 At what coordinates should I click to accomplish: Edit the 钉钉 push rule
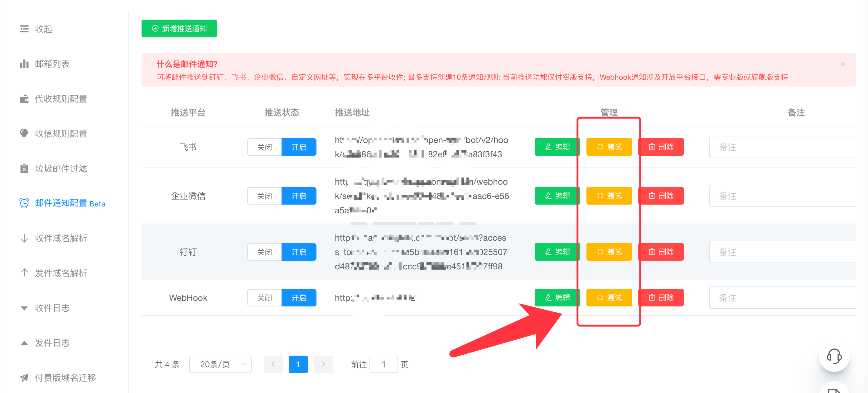pyautogui.click(x=557, y=252)
